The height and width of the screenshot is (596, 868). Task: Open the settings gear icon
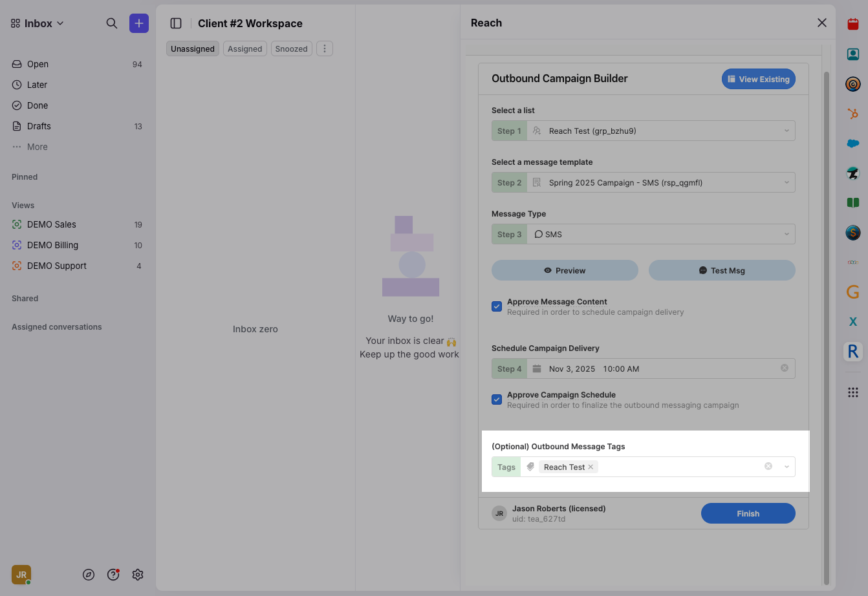coord(138,575)
